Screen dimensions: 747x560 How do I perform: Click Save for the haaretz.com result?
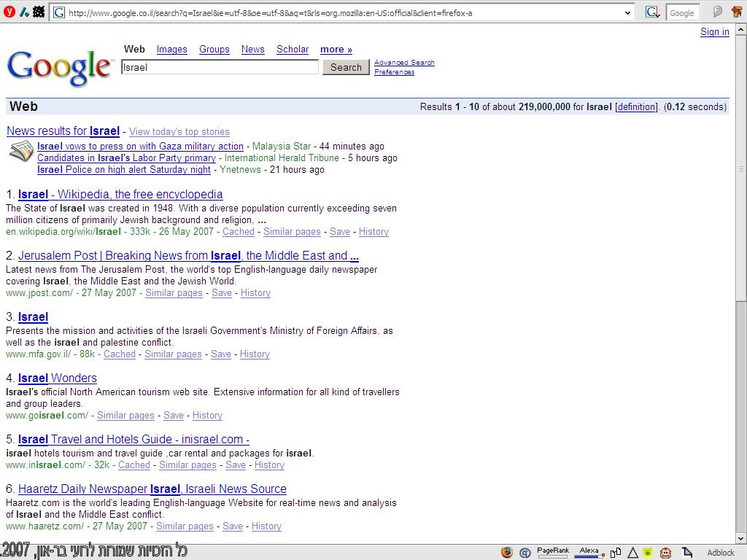[233, 526]
